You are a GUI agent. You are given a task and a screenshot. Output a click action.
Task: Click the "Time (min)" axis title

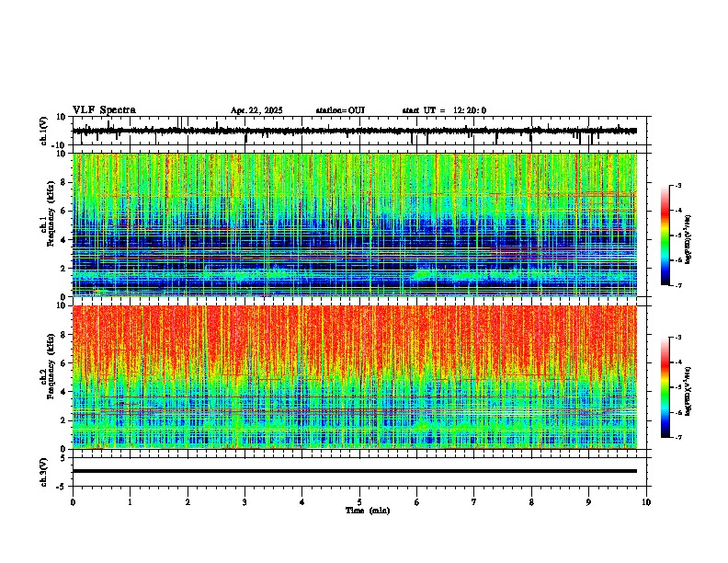pos(368,511)
